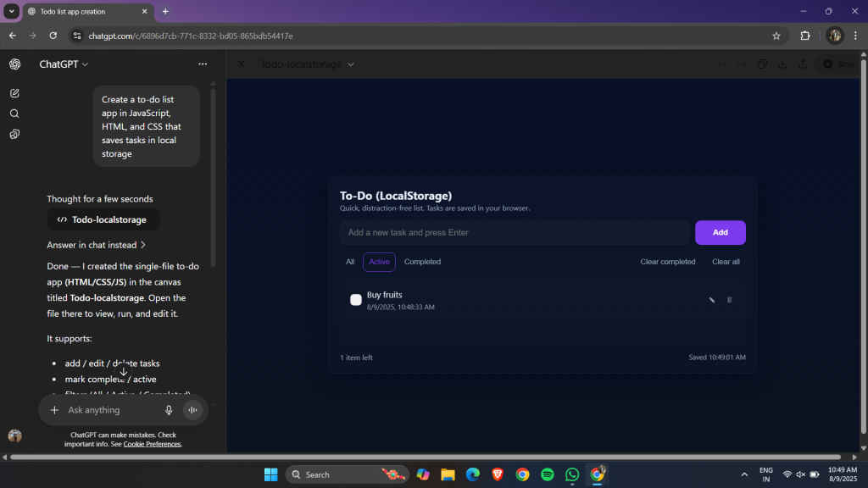Click the ChatGPT logo in the sidebar
The image size is (868, 488).
(x=14, y=64)
